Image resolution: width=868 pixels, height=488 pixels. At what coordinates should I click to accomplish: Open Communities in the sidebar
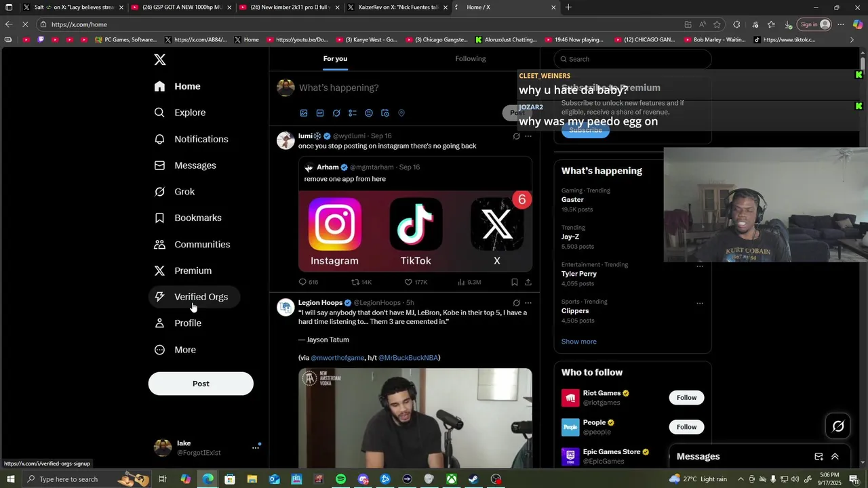pyautogui.click(x=193, y=244)
